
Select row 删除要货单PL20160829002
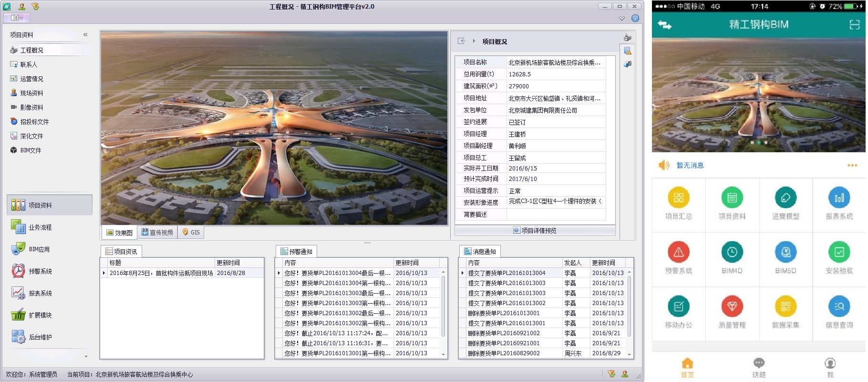[x=542, y=353]
